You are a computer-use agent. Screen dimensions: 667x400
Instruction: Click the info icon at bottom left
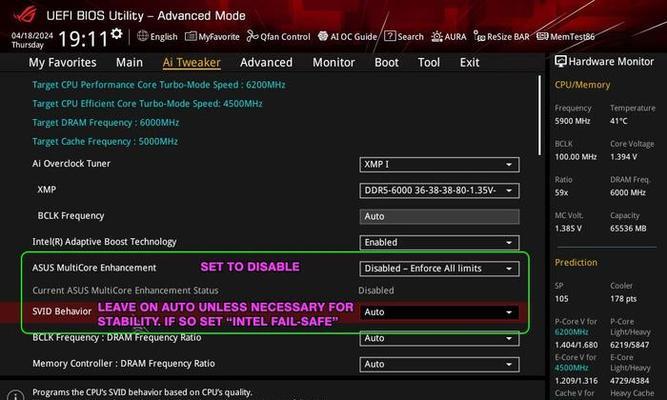(x=16, y=396)
